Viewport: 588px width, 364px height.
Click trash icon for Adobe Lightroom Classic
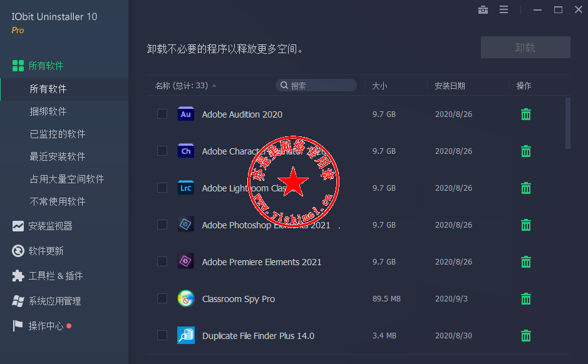click(x=526, y=188)
